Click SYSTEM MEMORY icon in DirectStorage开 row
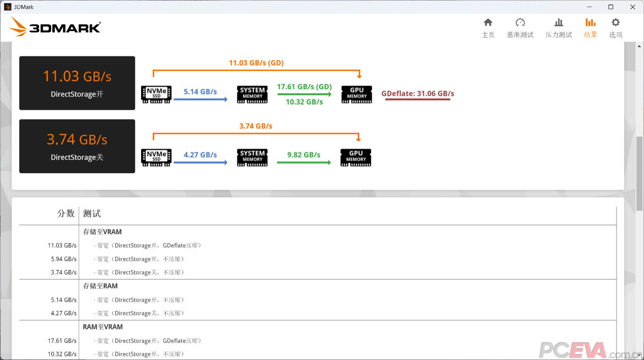Screen dimensions: 644x360 (252, 95)
